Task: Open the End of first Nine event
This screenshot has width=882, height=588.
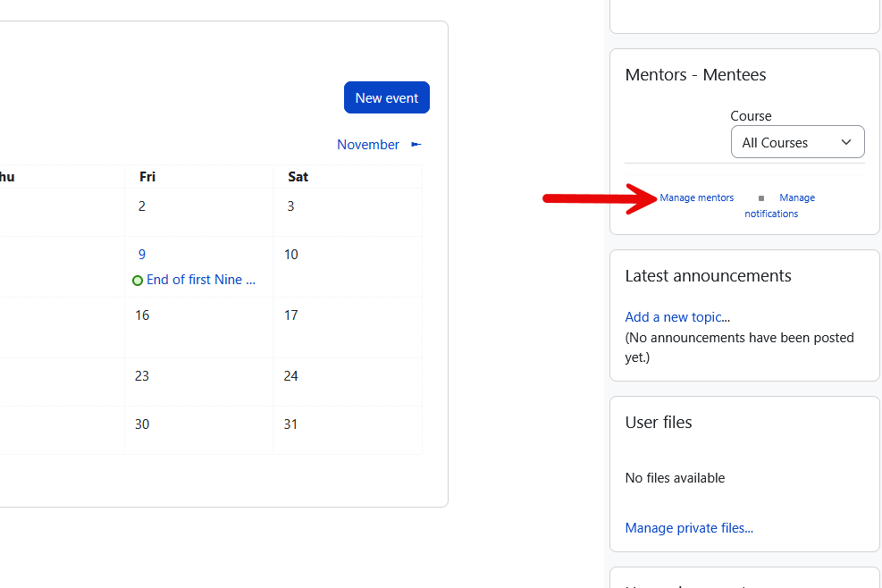Action: click(201, 280)
